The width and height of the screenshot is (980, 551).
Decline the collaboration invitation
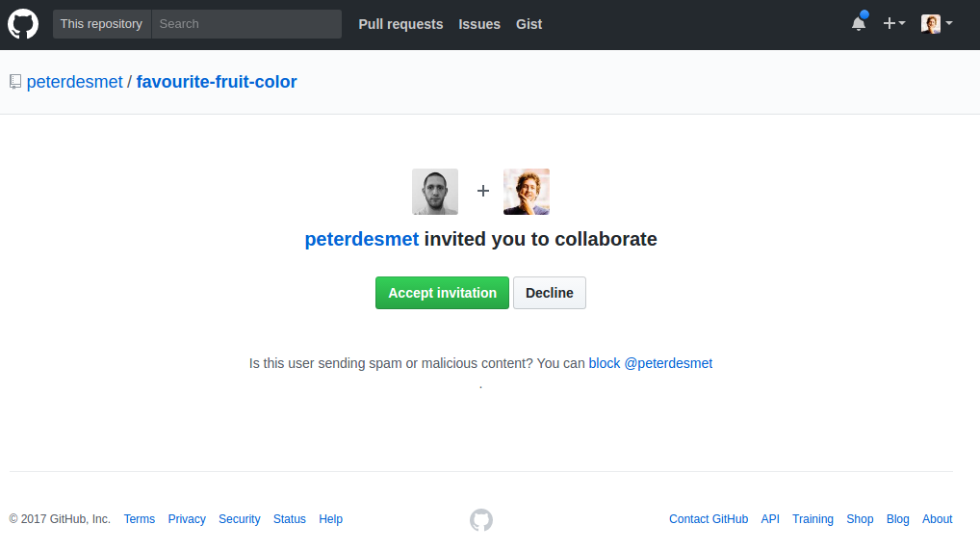[550, 293]
